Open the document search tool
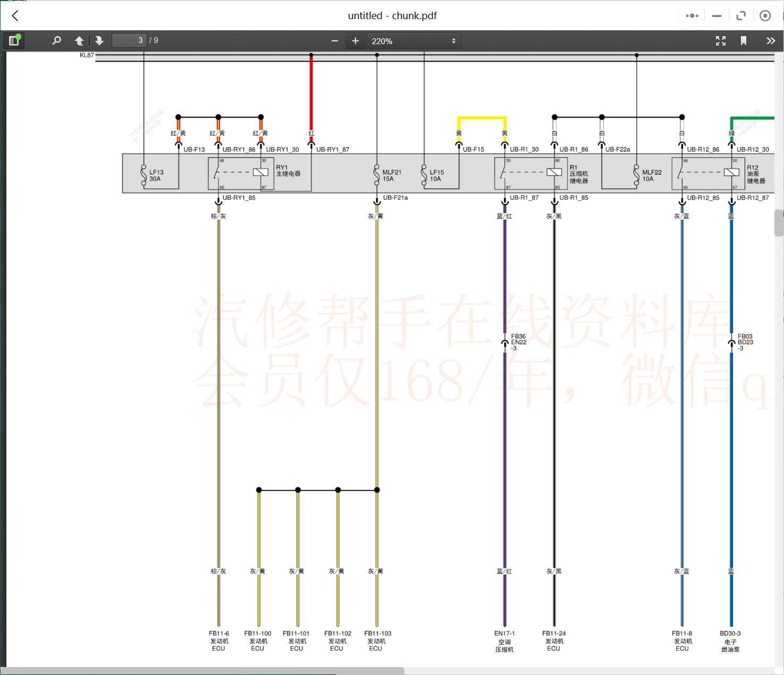 point(56,40)
